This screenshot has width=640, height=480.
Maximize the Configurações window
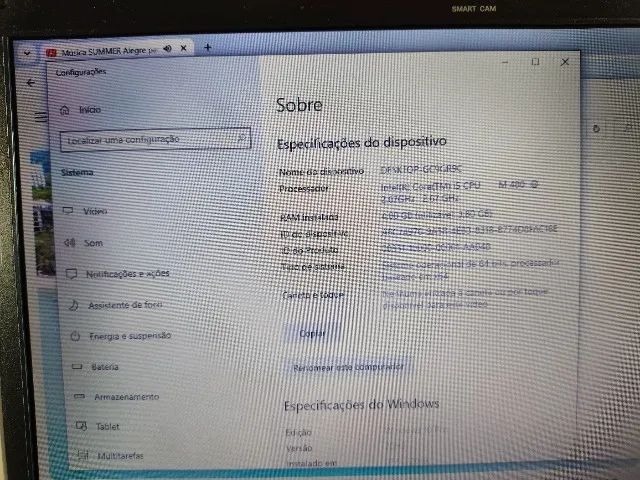(x=535, y=62)
